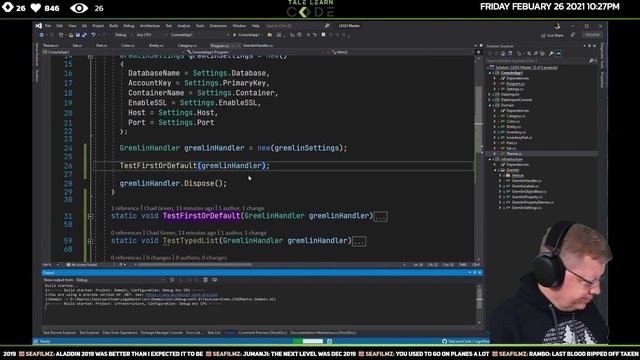640x360 pixels.
Task: Click the 'No issues found' indicator
Action: [x=82, y=265]
